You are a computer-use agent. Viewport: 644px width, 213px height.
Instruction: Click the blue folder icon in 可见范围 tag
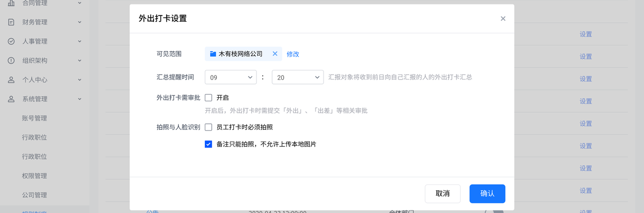213,54
